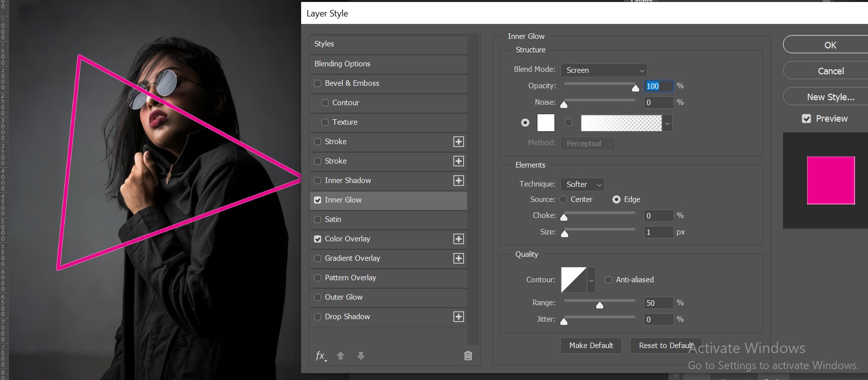Select Center as glow source
This screenshot has height=380, width=868.
click(563, 199)
